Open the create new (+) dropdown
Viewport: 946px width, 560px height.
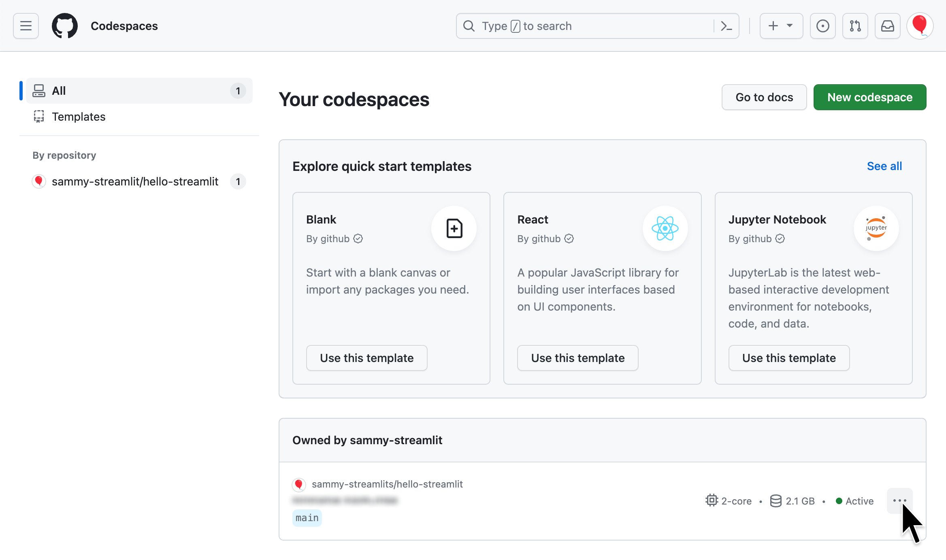(x=781, y=26)
